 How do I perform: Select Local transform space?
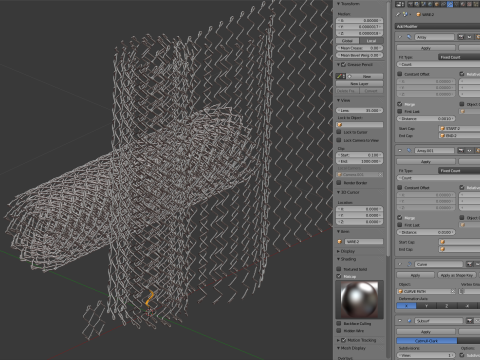(371, 41)
